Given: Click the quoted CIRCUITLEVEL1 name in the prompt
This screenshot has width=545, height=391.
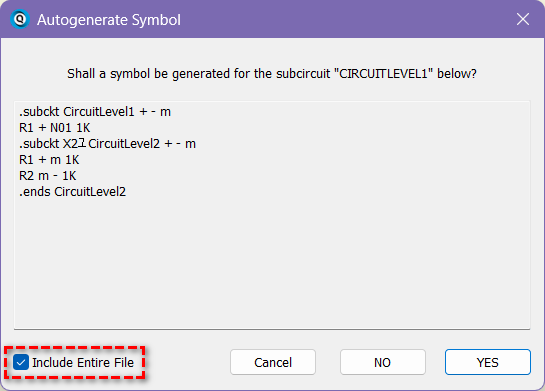Looking at the screenshot, I should 383,74.
